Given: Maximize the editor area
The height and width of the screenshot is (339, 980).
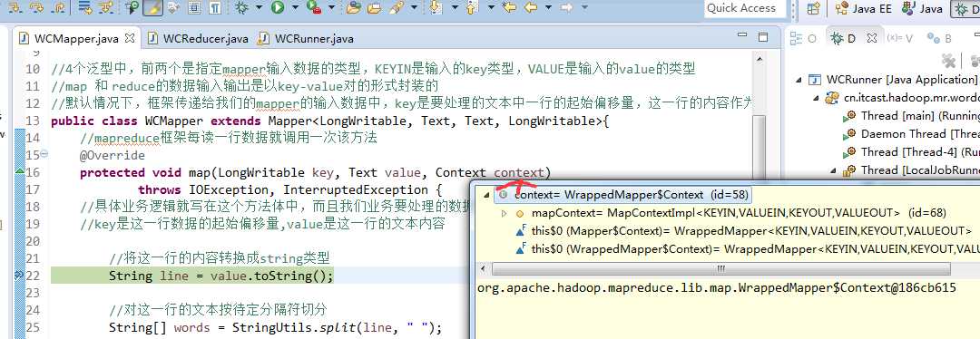Looking at the screenshot, I should click(763, 37).
